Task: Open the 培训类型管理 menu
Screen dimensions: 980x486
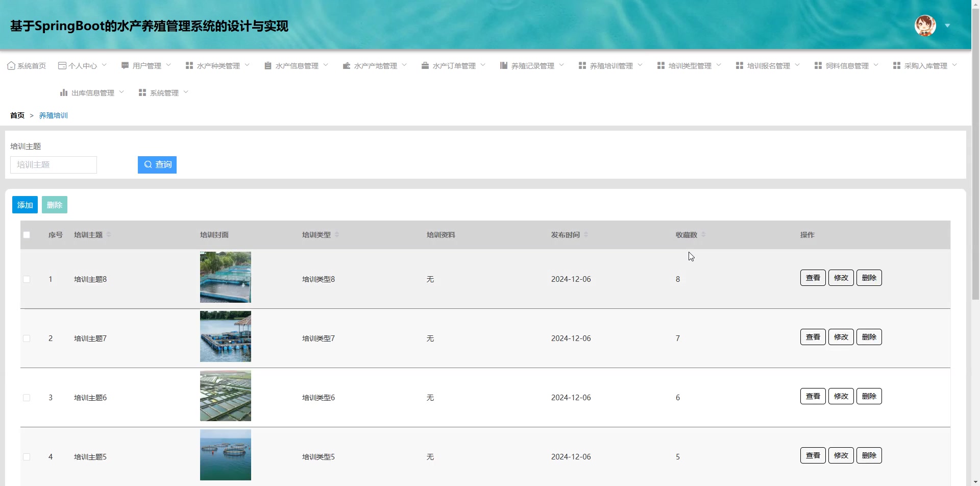Action: 690,65
